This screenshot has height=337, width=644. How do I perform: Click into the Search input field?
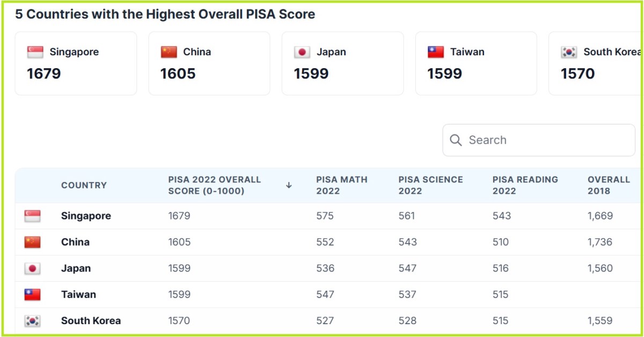pos(547,140)
